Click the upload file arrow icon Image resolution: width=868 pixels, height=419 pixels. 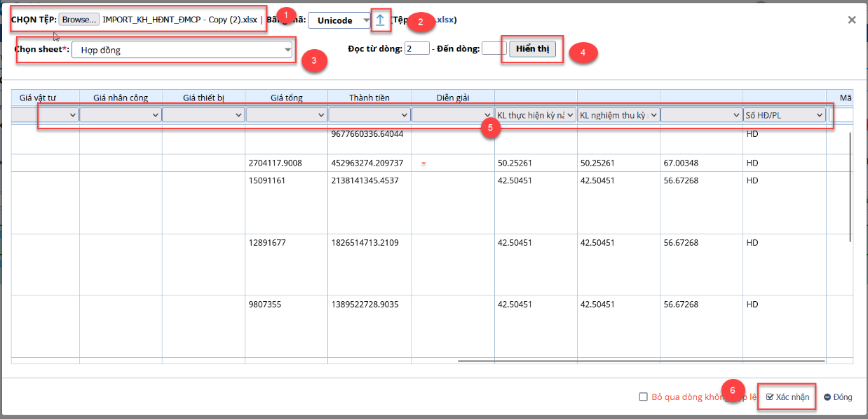(380, 20)
